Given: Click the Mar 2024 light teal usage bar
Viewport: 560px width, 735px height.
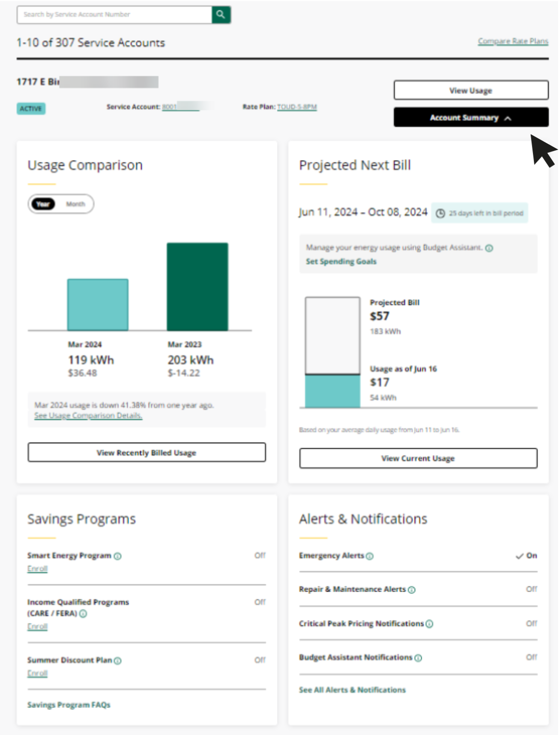Looking at the screenshot, I should [x=98, y=305].
